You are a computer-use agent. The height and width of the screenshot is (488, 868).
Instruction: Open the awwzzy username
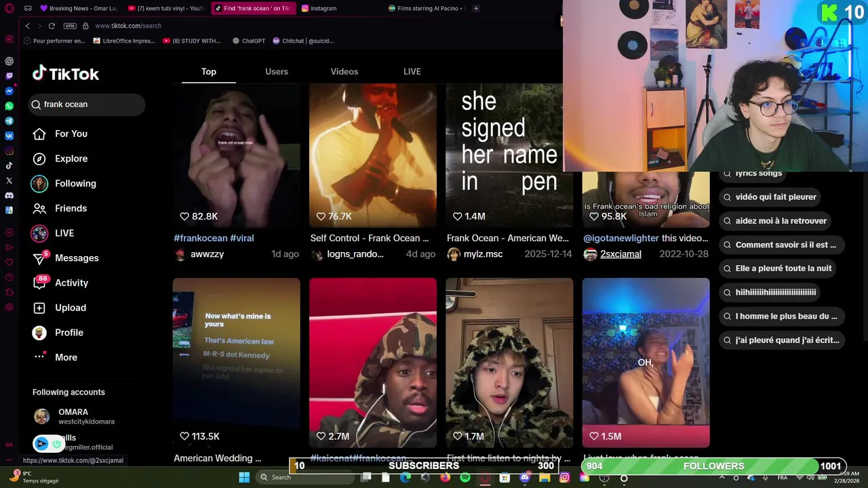[x=207, y=254]
